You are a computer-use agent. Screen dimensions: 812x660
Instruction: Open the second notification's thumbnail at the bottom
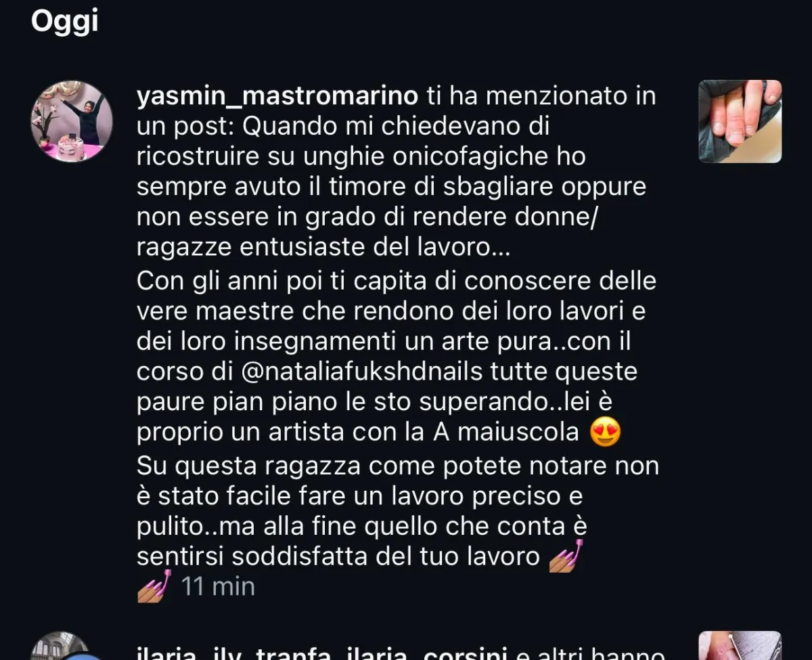click(740, 646)
